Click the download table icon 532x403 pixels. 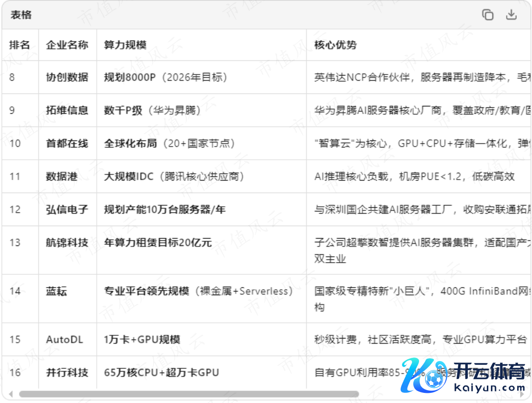(511, 15)
